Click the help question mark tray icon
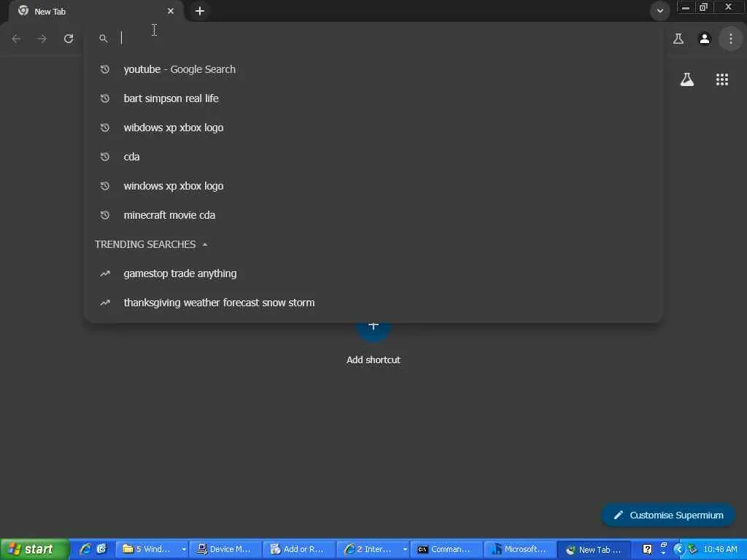 pyautogui.click(x=648, y=549)
